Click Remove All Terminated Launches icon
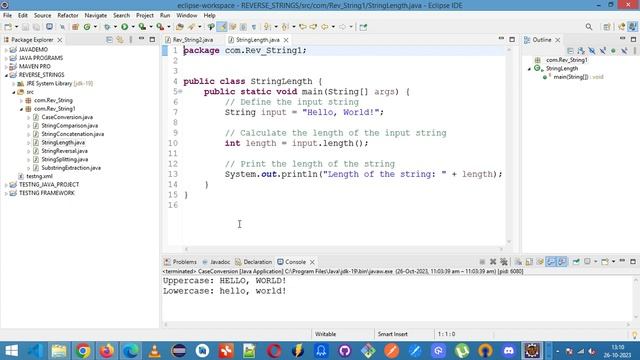This screenshot has height=360, width=640. pos(504,262)
